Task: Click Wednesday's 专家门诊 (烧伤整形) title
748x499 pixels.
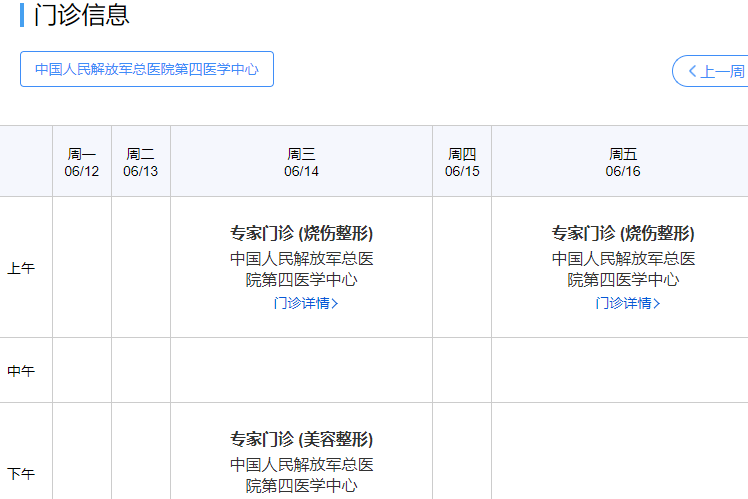Action: pos(301,233)
